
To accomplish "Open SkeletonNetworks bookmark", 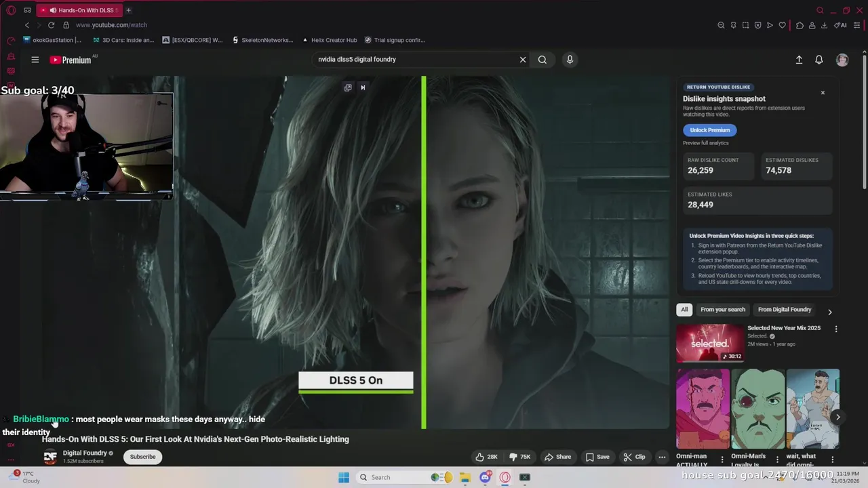I will click(262, 40).
